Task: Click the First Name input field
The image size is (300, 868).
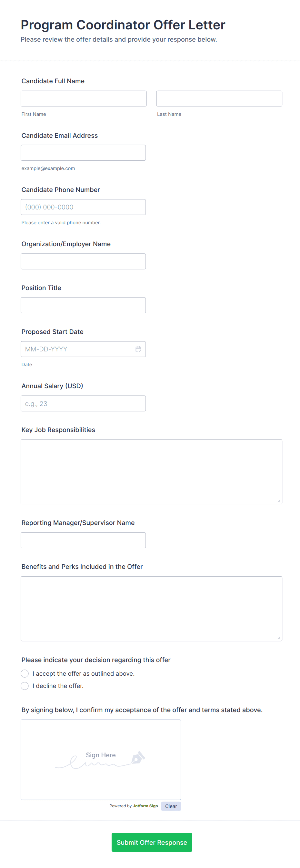Action: click(84, 98)
